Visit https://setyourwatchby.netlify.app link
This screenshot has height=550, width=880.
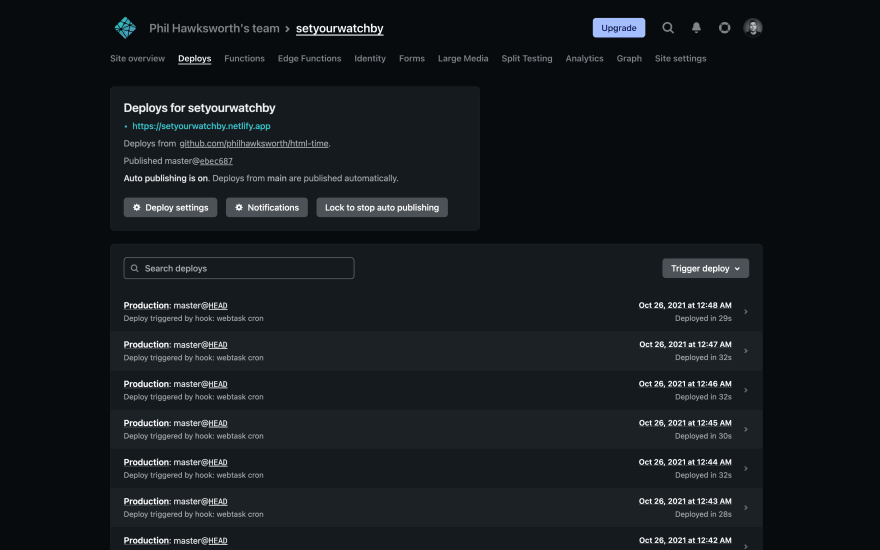pos(201,126)
